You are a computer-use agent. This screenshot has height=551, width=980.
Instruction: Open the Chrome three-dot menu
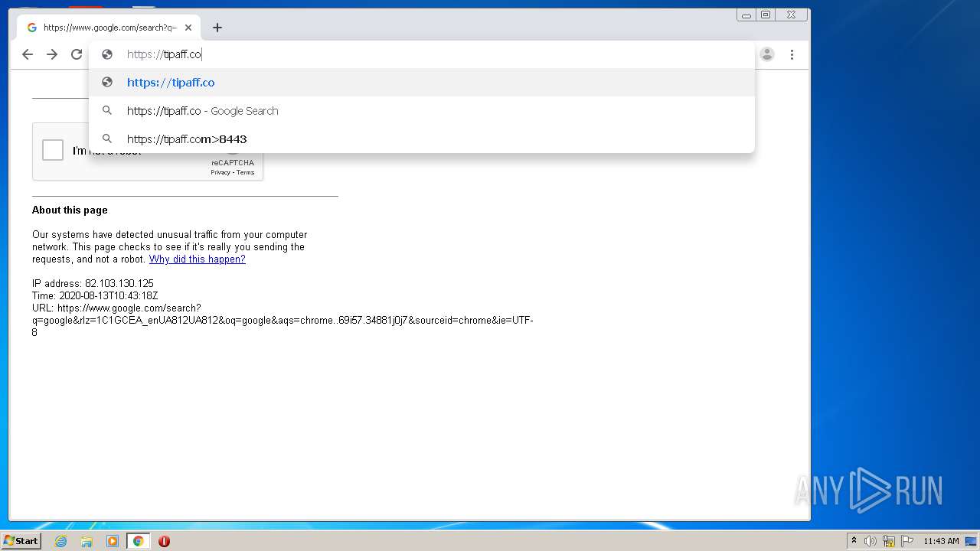[x=792, y=54]
